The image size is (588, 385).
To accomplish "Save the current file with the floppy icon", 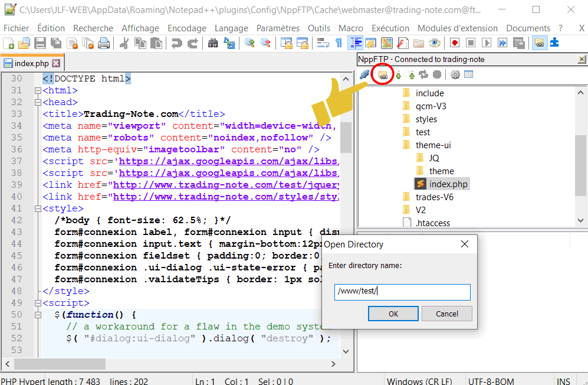I will pos(40,43).
